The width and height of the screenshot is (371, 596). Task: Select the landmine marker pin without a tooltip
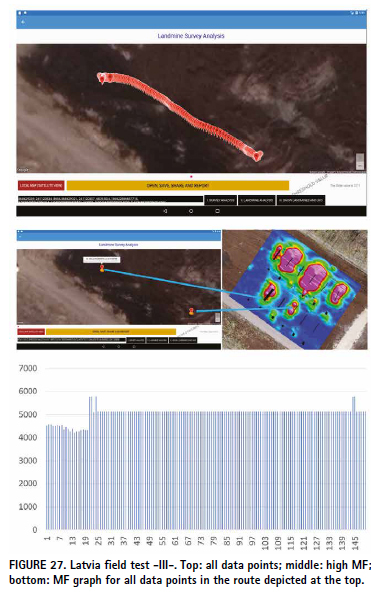(191, 311)
